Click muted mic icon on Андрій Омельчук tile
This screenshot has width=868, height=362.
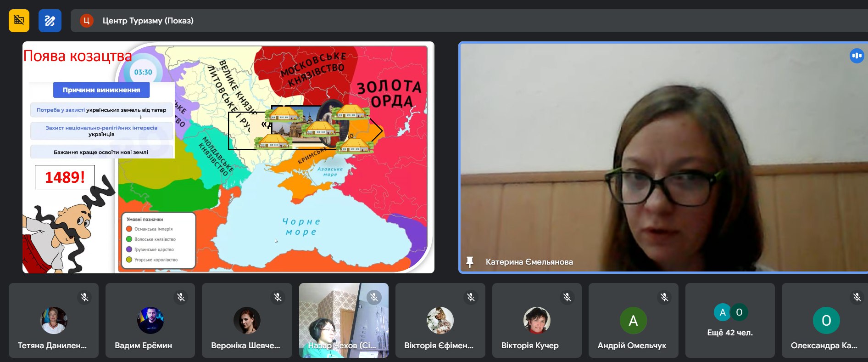664,297
